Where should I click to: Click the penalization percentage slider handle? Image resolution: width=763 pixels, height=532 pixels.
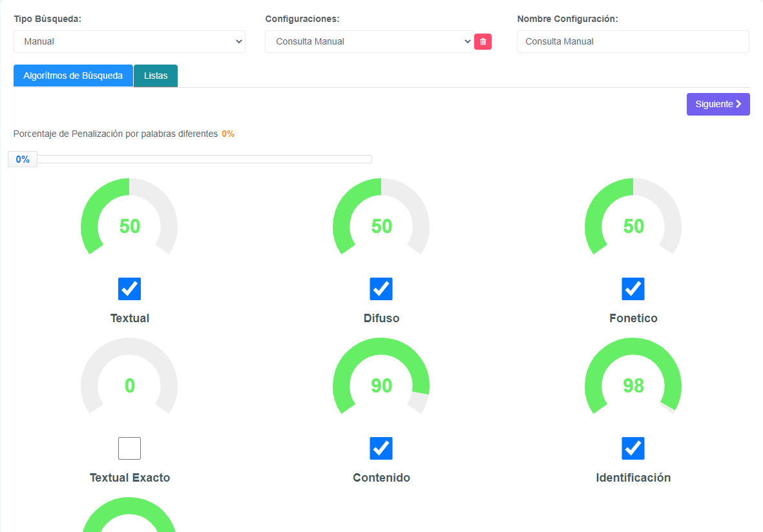click(23, 159)
